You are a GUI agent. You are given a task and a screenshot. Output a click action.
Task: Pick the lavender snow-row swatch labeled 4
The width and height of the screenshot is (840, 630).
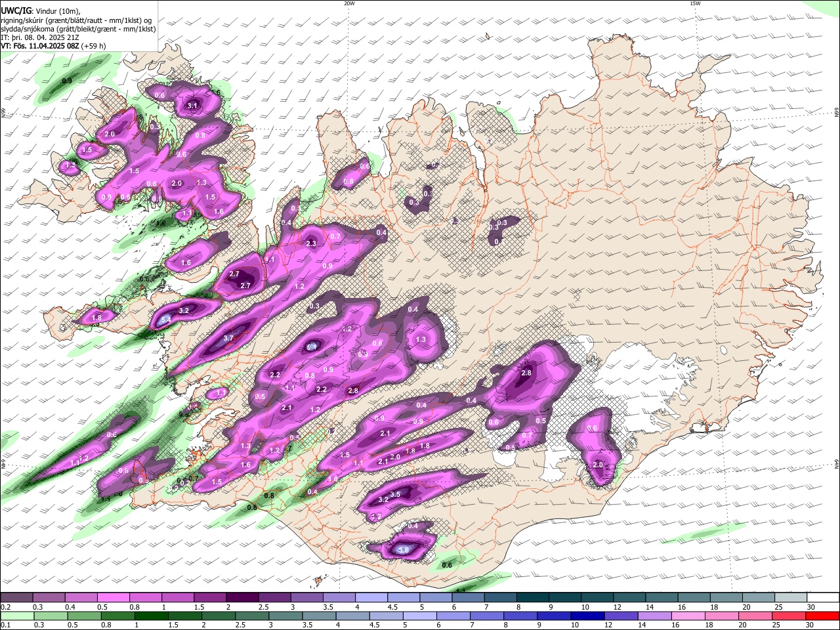370,597
